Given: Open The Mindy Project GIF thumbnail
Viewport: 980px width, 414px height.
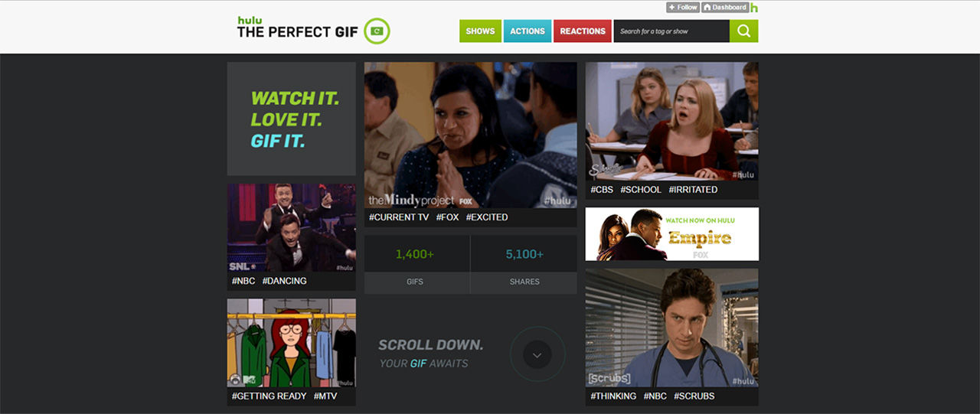Looking at the screenshot, I should [x=471, y=135].
